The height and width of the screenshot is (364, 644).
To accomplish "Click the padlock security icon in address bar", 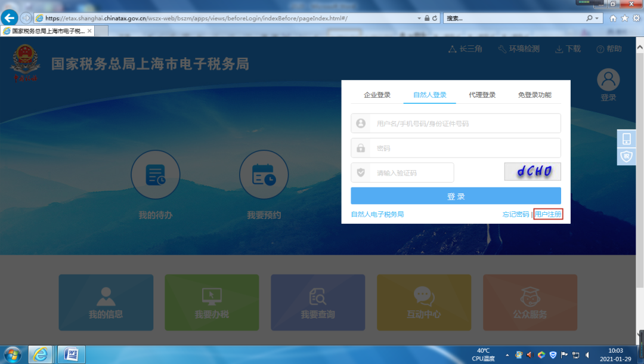I will 427,18.
